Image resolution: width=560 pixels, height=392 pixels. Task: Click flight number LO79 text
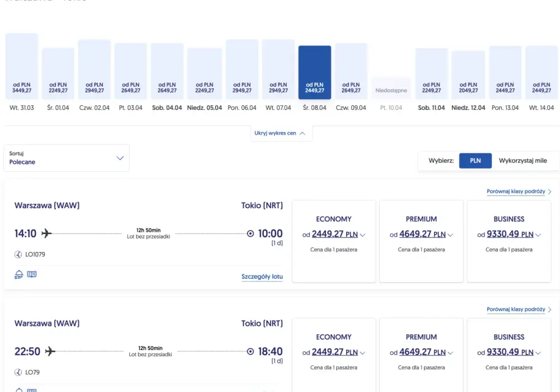click(32, 372)
